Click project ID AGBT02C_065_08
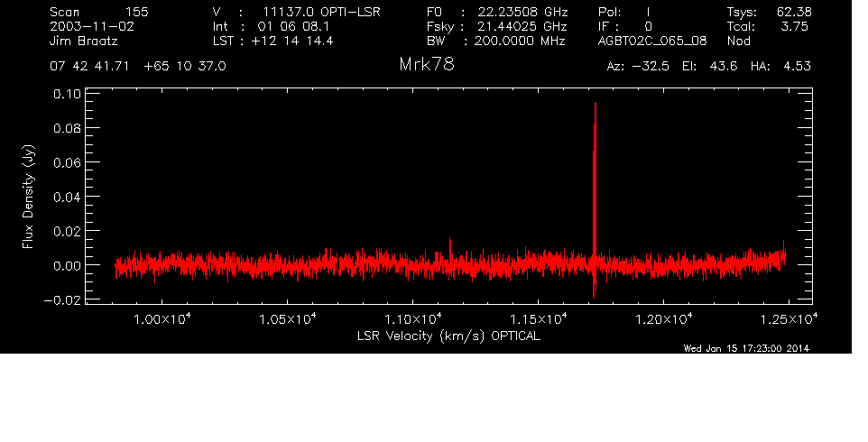The height and width of the screenshot is (442, 868). 652,41
